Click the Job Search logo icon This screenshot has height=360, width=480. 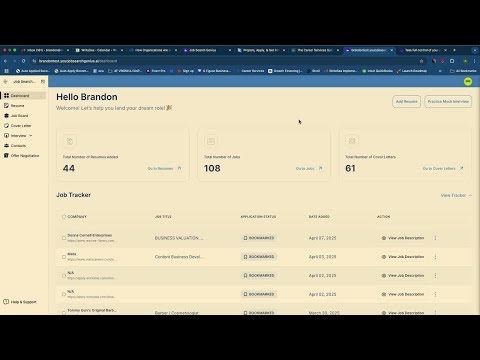(6, 81)
